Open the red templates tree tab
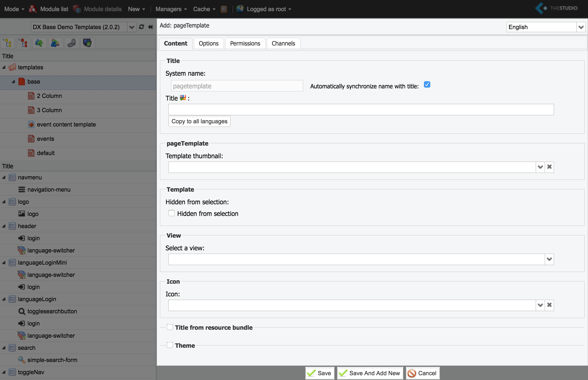The height and width of the screenshot is (380, 588). click(x=24, y=43)
